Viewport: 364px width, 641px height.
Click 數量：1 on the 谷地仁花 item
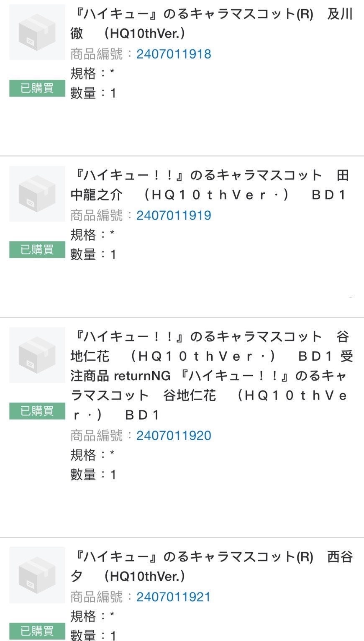(x=93, y=474)
